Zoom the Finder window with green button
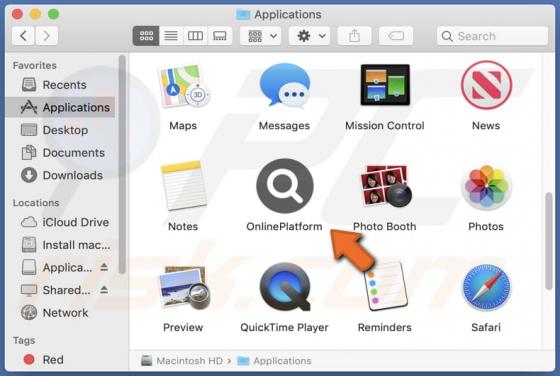The image size is (560, 376). coord(54,14)
